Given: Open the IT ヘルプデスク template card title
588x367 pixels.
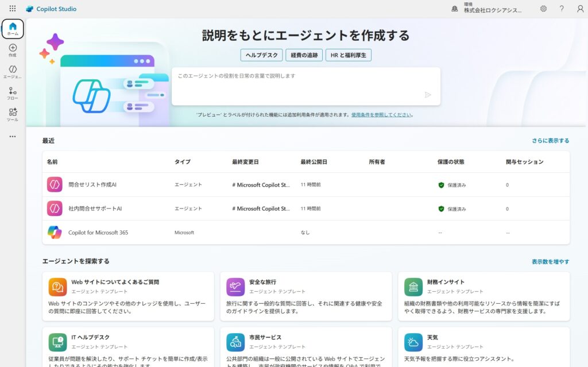Looking at the screenshot, I should click(90, 337).
